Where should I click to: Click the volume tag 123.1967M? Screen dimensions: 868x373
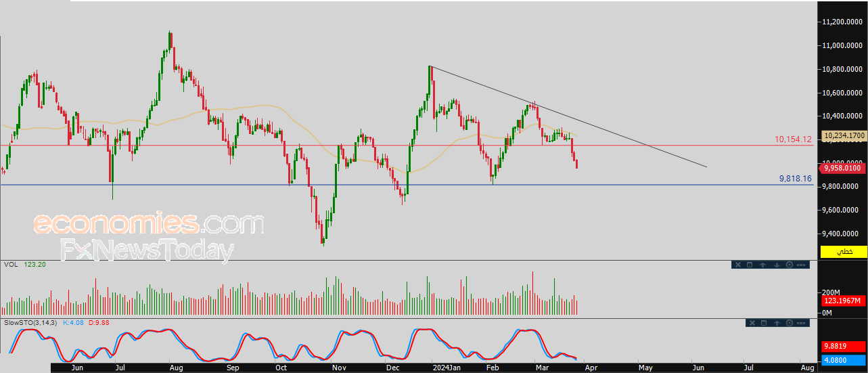click(844, 301)
